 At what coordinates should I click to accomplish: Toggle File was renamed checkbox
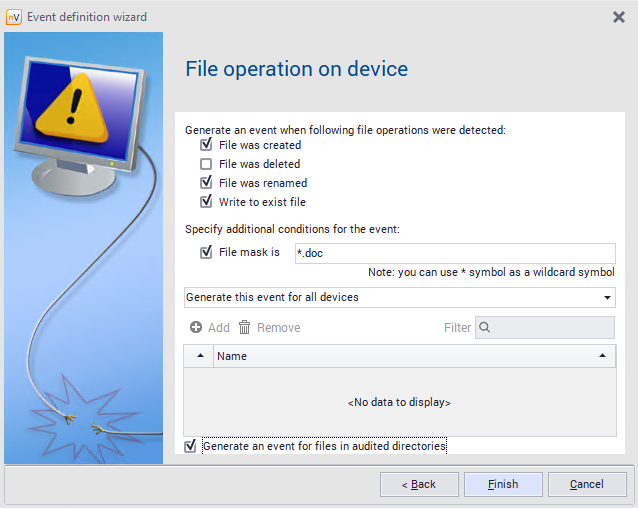click(206, 183)
